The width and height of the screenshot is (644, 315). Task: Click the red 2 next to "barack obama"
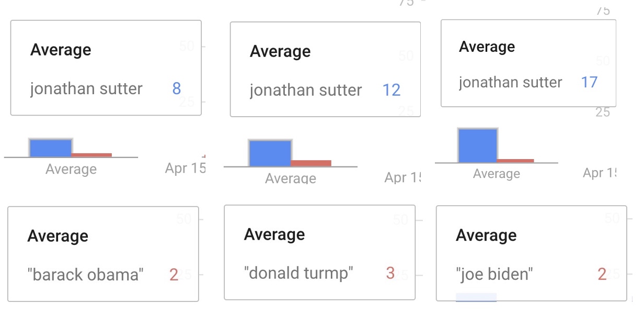(174, 274)
